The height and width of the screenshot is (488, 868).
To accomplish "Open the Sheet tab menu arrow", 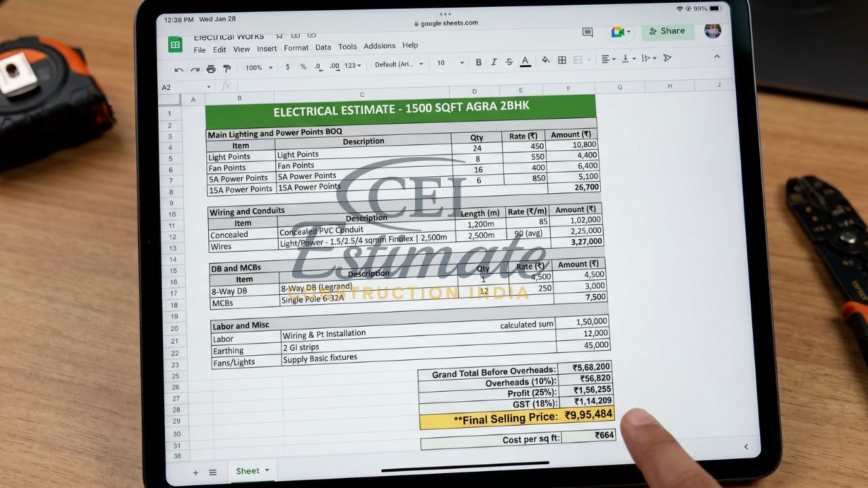I will [x=267, y=471].
